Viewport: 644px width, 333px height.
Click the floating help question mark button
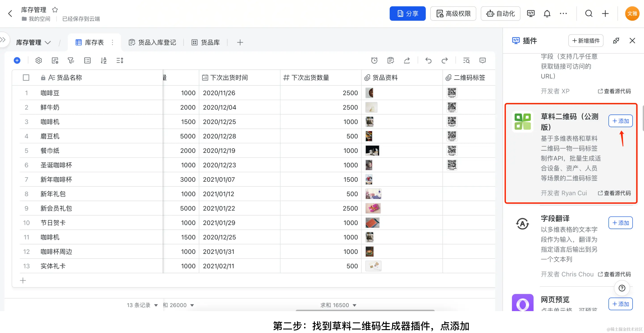(622, 288)
